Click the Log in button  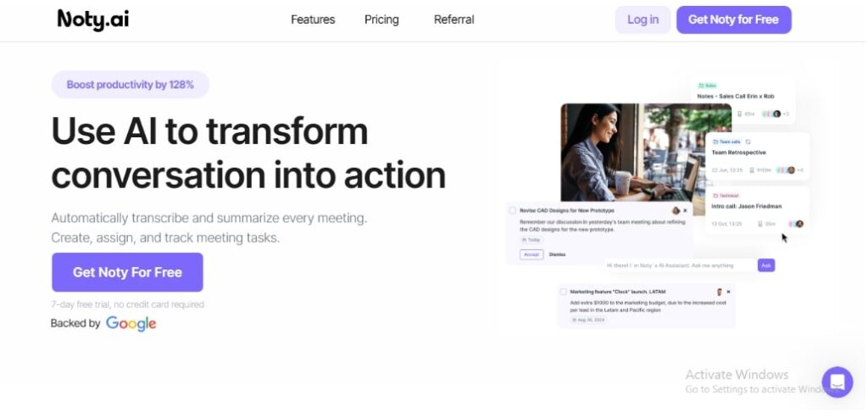pos(643,20)
